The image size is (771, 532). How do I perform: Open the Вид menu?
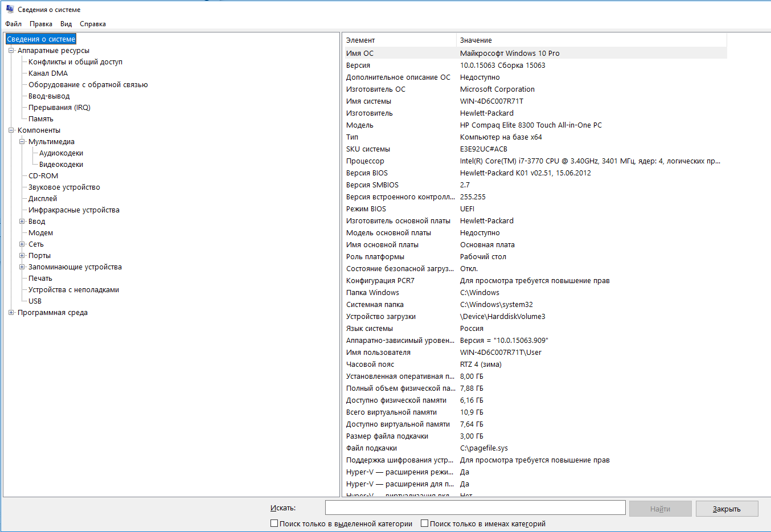point(66,24)
